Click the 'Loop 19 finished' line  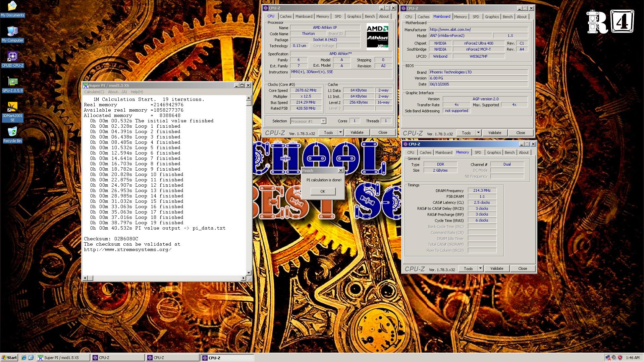137,223
